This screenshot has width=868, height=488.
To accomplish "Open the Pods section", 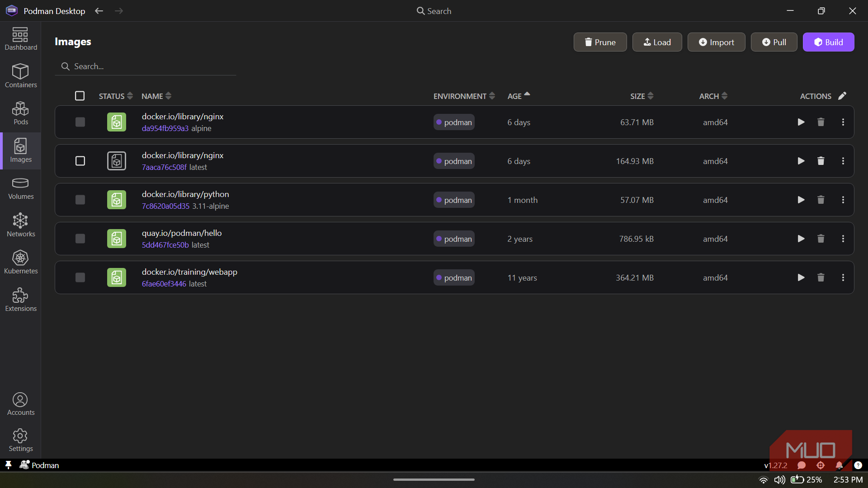I will coord(20,113).
